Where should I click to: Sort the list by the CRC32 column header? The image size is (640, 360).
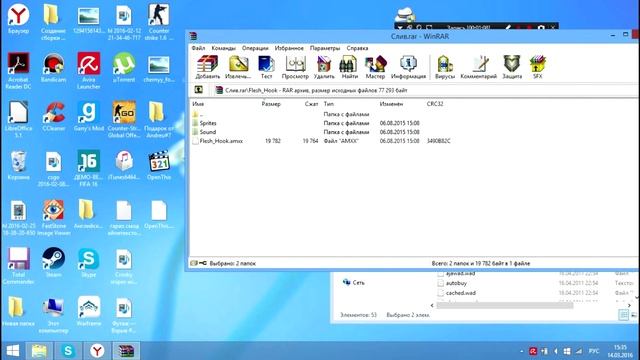tap(435, 104)
